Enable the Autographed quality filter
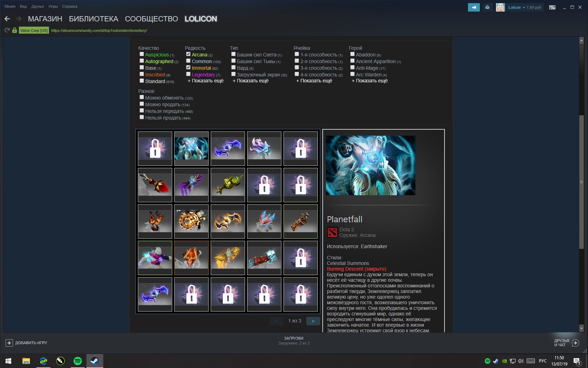 pyautogui.click(x=142, y=61)
